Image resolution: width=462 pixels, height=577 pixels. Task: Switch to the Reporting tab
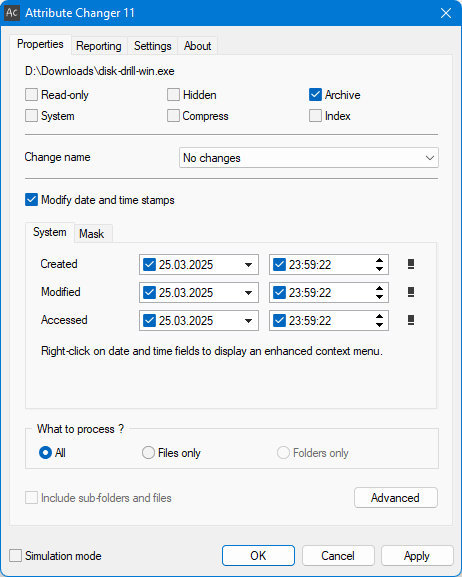pyautogui.click(x=99, y=46)
